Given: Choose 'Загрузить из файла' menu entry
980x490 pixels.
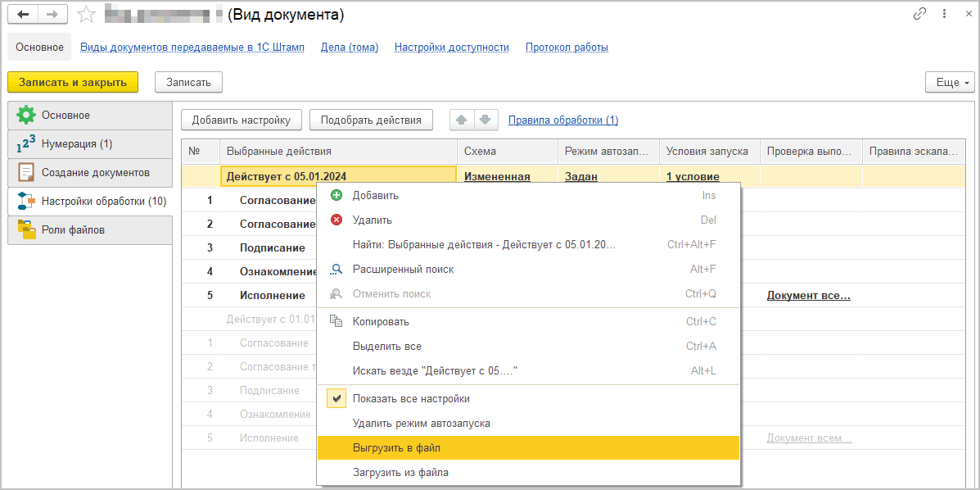Looking at the screenshot, I should [400, 473].
